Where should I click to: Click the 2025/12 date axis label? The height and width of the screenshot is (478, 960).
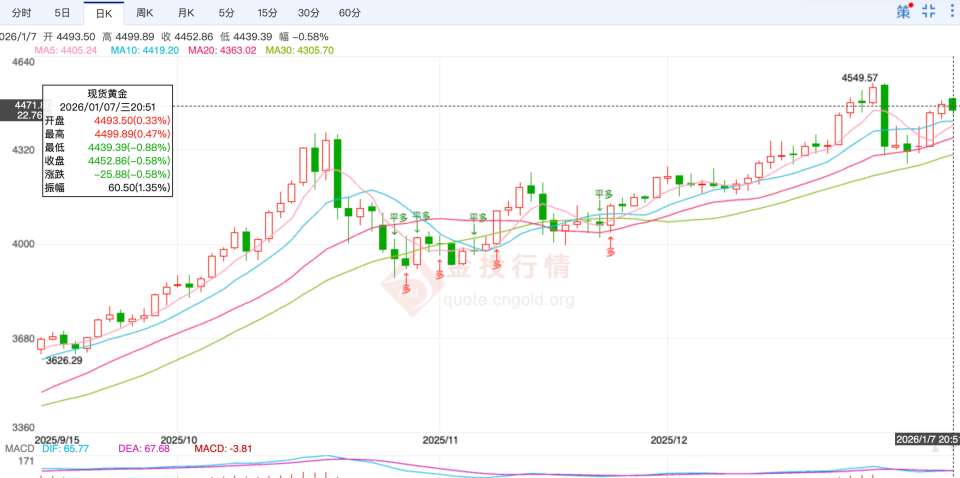coord(669,439)
